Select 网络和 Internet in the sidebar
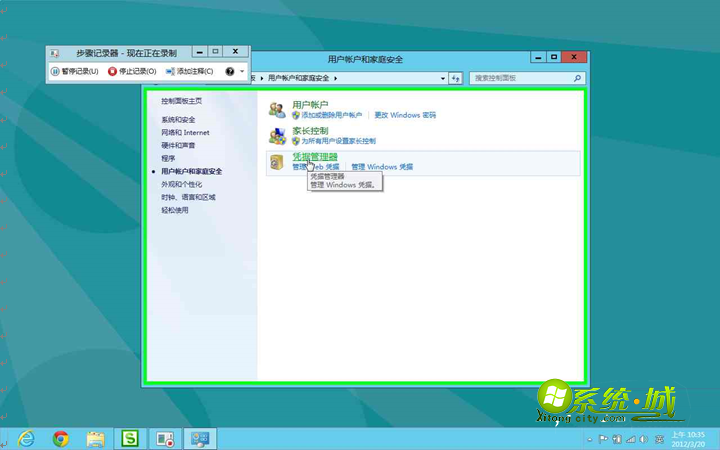 point(185,133)
